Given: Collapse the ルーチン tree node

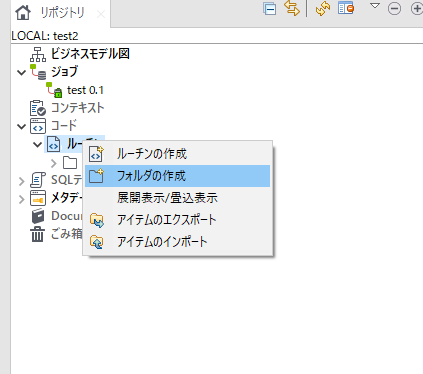Looking at the screenshot, I should point(38,144).
